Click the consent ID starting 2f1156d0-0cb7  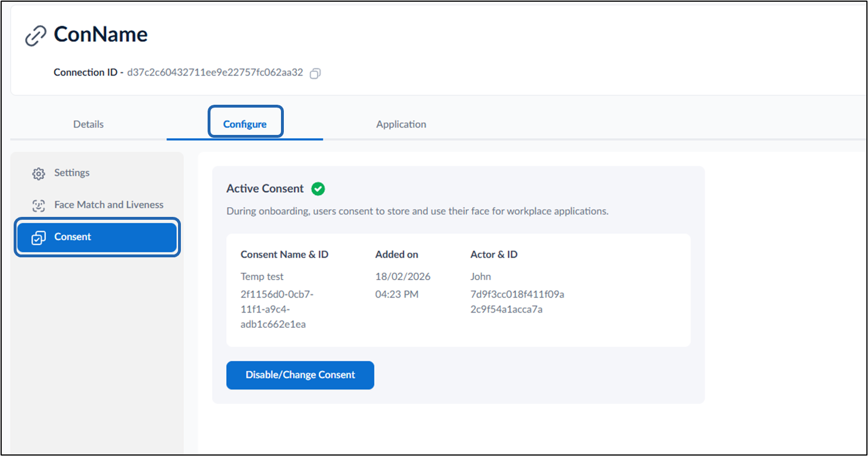click(x=277, y=310)
